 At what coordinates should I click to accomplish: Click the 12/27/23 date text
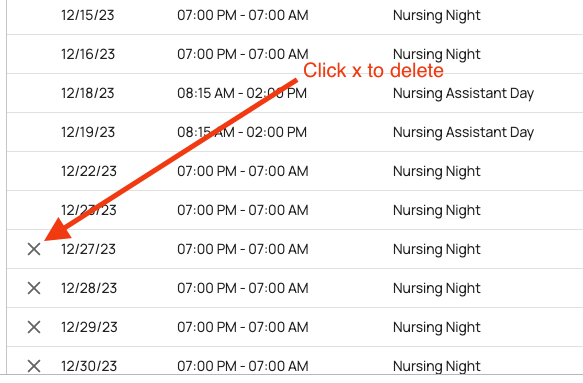(x=88, y=249)
